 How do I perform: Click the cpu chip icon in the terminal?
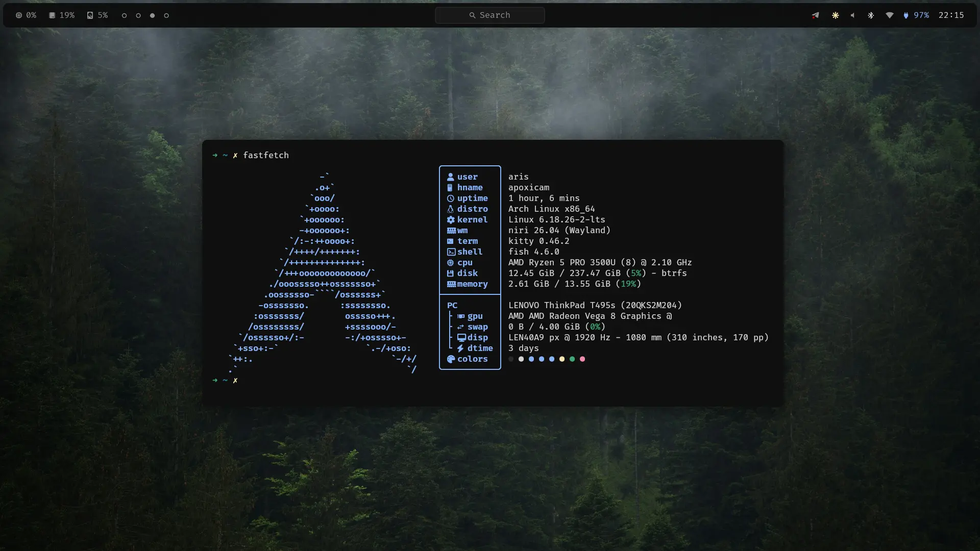[x=450, y=263]
